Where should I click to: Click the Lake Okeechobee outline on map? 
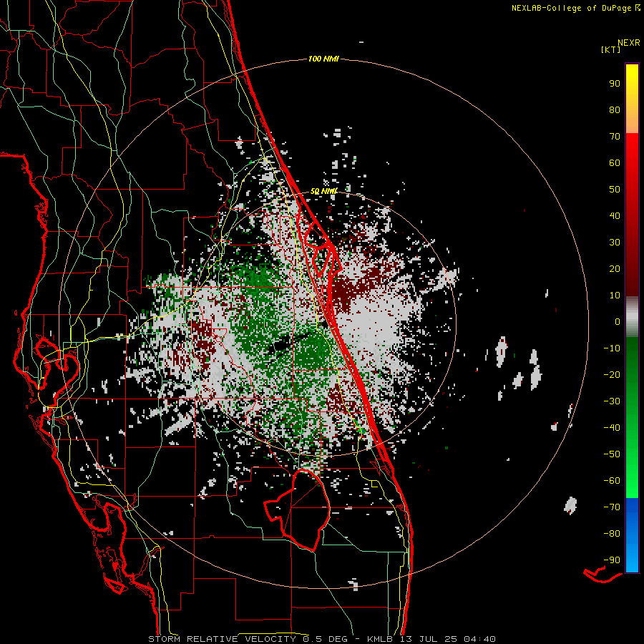pyautogui.click(x=298, y=509)
